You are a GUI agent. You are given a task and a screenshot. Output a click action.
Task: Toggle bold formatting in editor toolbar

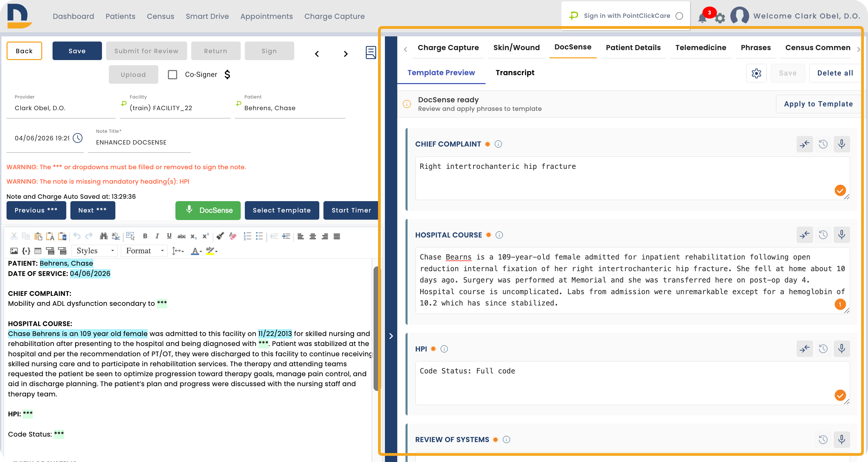pos(145,236)
